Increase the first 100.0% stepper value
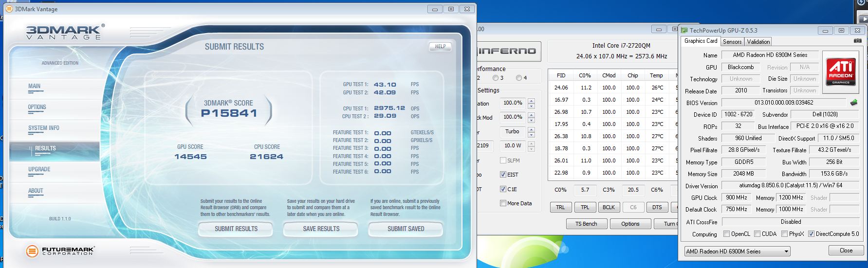 (531, 101)
